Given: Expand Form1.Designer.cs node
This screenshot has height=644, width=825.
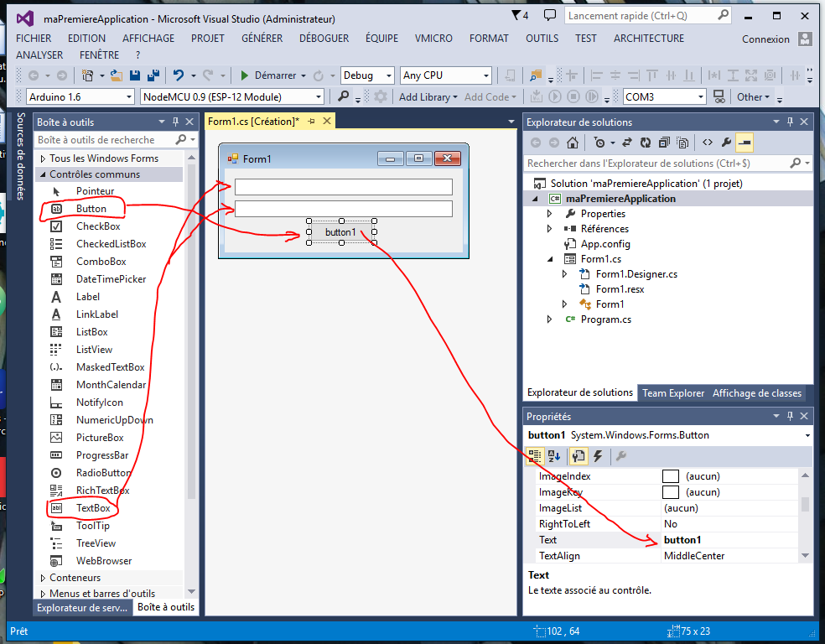Looking at the screenshot, I should click(564, 274).
